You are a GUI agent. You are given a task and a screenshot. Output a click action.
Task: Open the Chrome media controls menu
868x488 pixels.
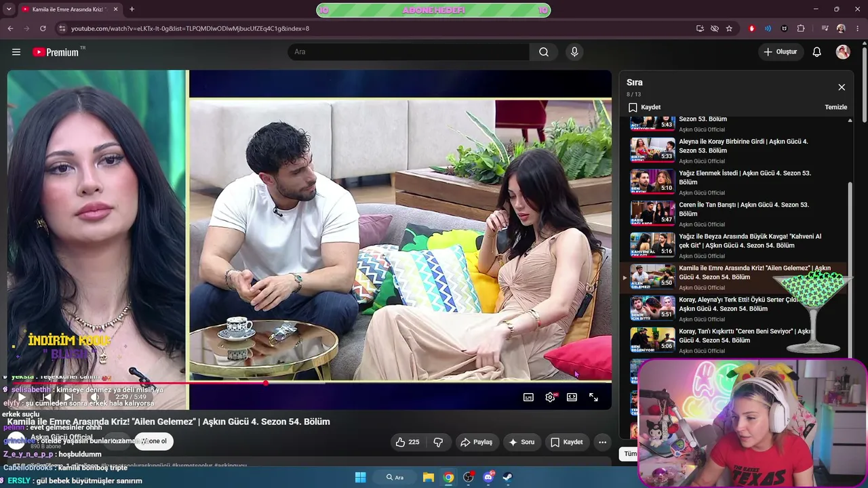[x=825, y=28]
